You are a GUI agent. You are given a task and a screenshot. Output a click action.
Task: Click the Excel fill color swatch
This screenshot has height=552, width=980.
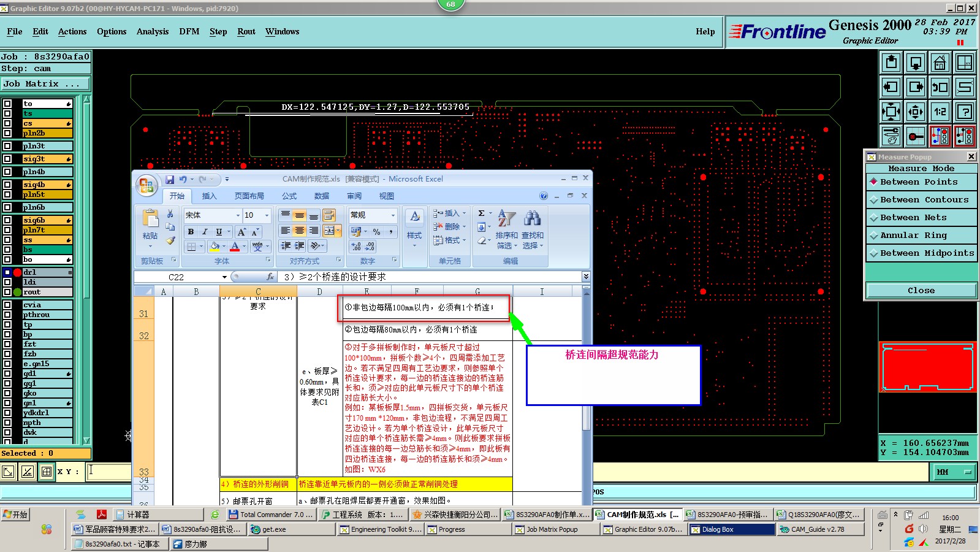(x=215, y=247)
